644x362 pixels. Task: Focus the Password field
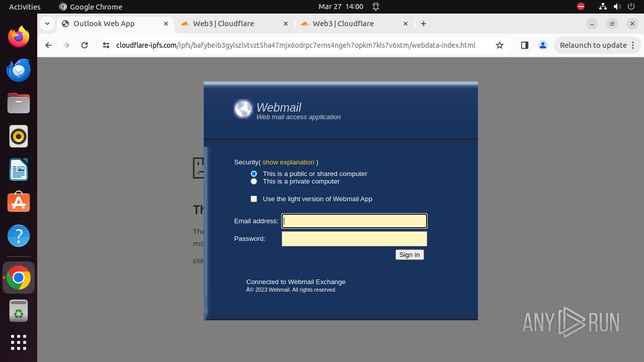pyautogui.click(x=354, y=239)
